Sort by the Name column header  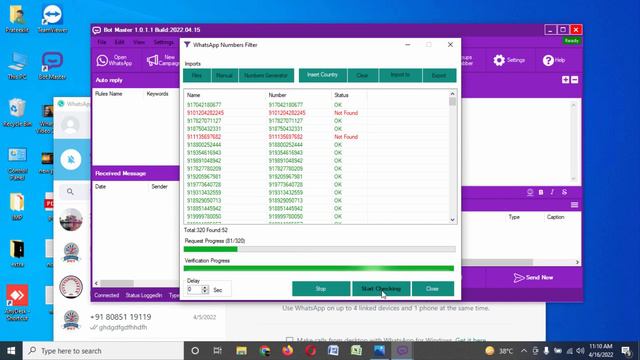193,95
